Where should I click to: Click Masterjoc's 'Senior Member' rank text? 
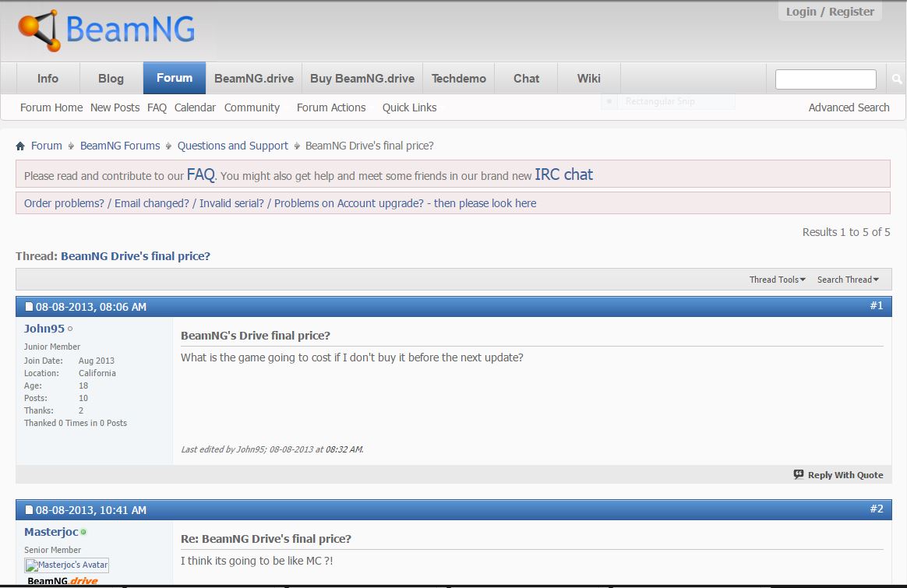[x=52, y=550]
